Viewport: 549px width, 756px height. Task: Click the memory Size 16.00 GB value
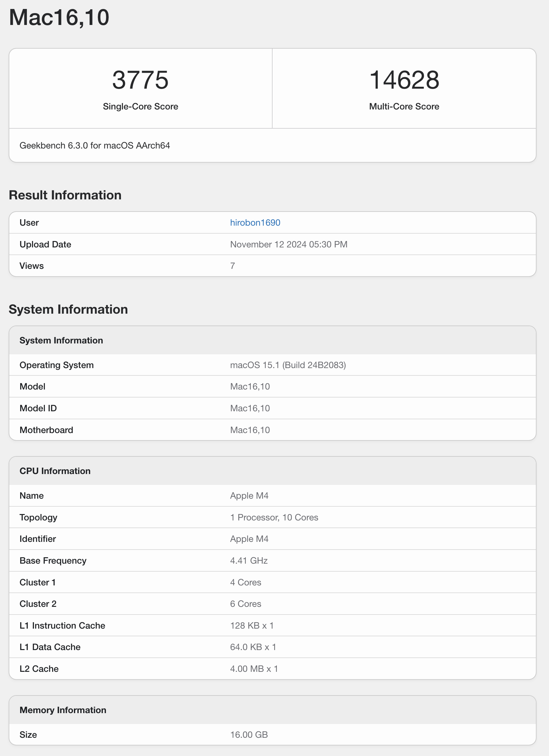pyautogui.click(x=249, y=735)
